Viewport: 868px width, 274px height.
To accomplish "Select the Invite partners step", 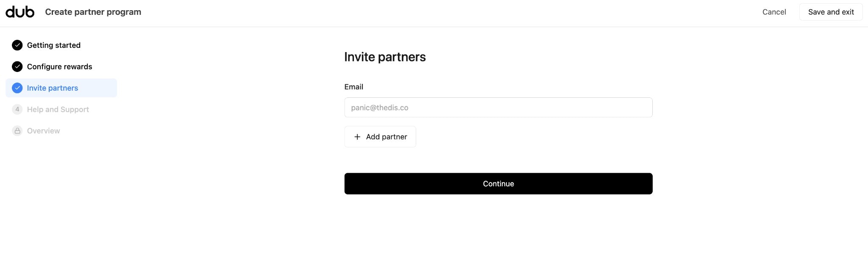I will [53, 88].
